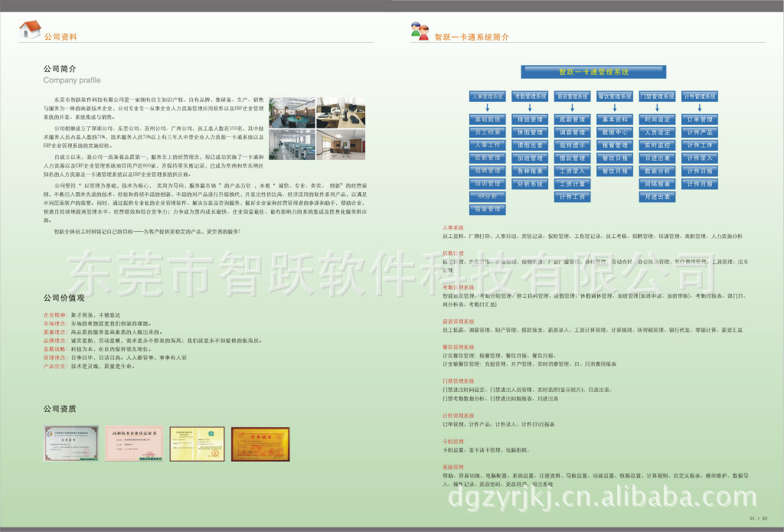784x532 pixels.
Task: Click the conference room photo with round table
Action: tap(291, 113)
